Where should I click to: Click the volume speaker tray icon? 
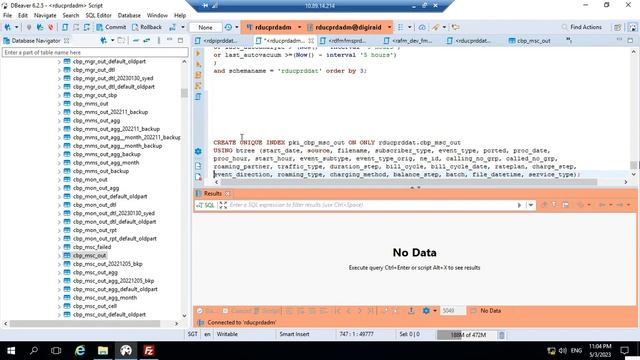click(x=563, y=351)
